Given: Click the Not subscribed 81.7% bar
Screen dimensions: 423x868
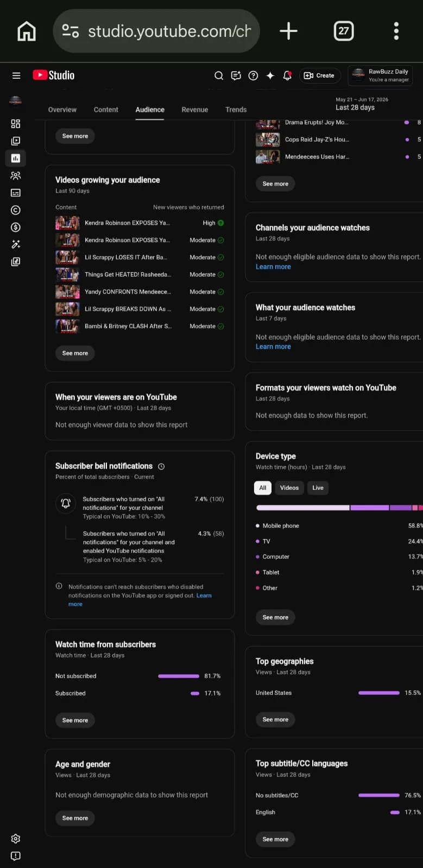Looking at the screenshot, I should point(179,676).
